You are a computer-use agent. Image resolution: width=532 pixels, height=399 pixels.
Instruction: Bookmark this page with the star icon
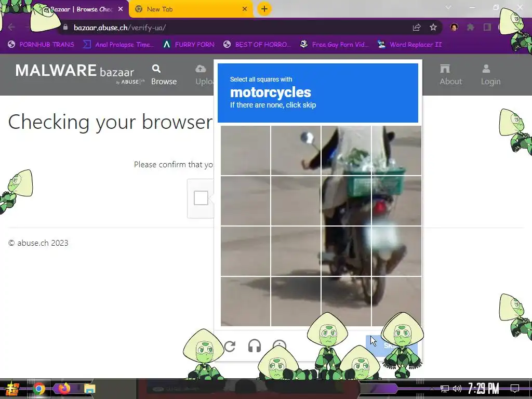(x=433, y=28)
